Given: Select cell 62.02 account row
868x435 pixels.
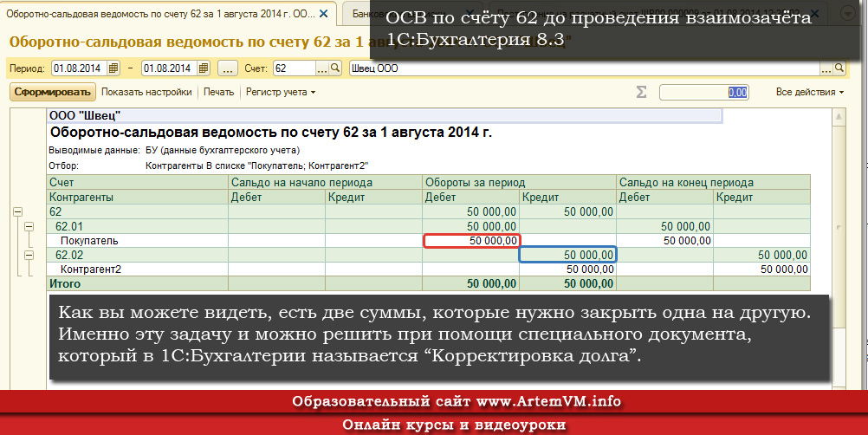Looking at the screenshot, I should click(x=138, y=255).
